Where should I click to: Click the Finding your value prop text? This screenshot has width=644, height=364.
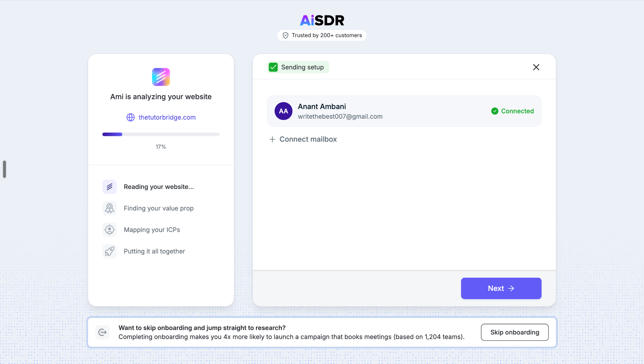(158, 208)
